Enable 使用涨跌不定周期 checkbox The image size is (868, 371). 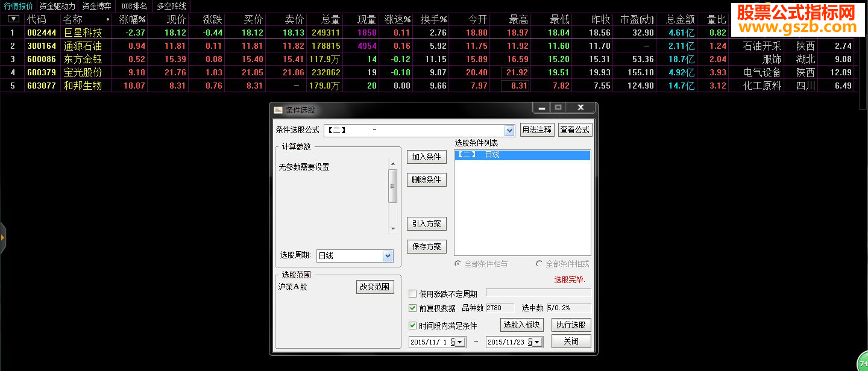pyautogui.click(x=413, y=294)
